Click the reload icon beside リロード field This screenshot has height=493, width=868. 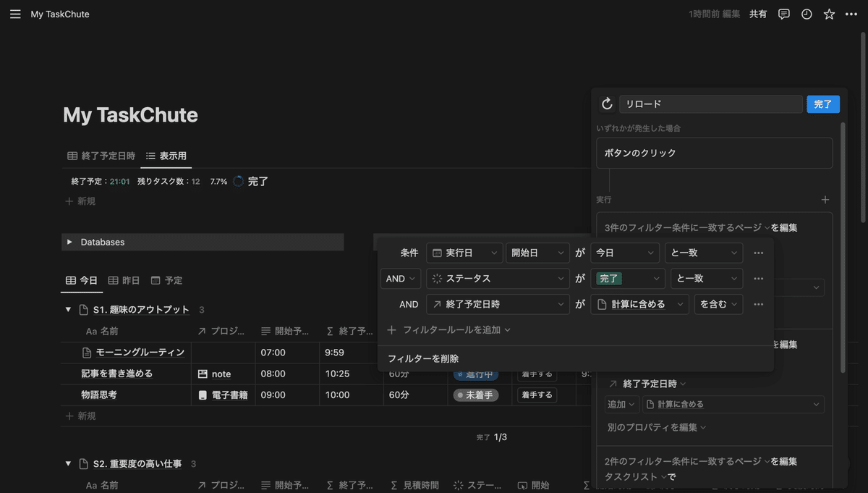click(607, 104)
